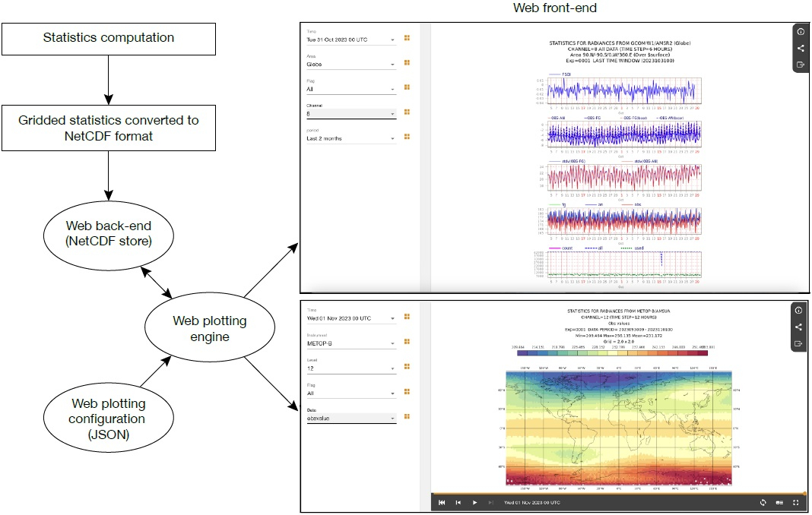This screenshot has width=812, height=515.
Task: Click the info icon in the time-series panel
Action: 799,31
